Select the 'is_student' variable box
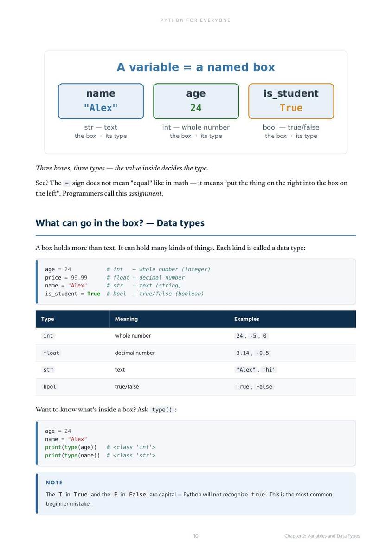This screenshot has width=392, height=555. click(291, 101)
